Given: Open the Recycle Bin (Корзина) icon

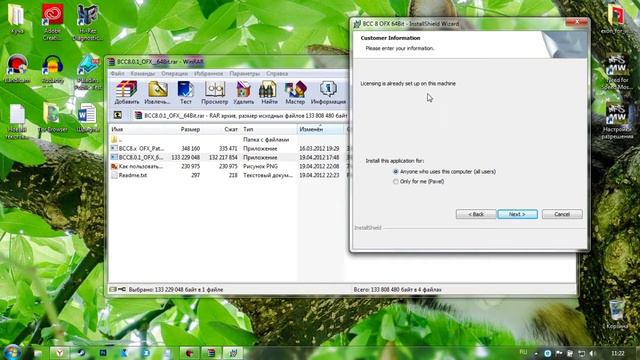Looking at the screenshot, I should (x=616, y=314).
